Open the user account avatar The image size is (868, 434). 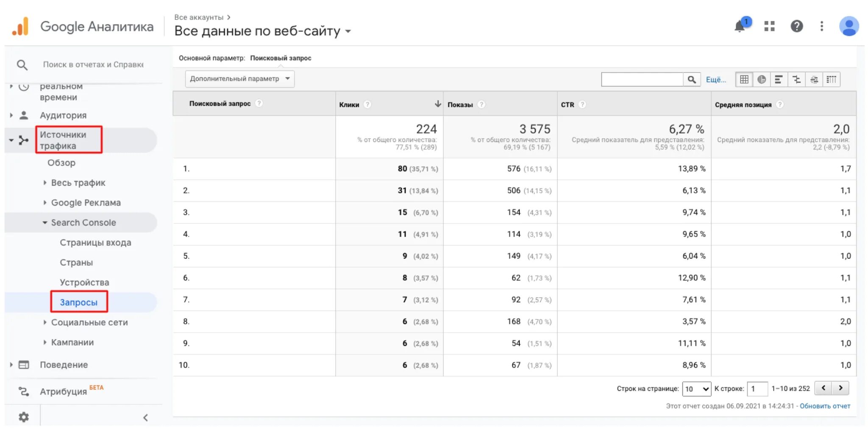coord(849,26)
